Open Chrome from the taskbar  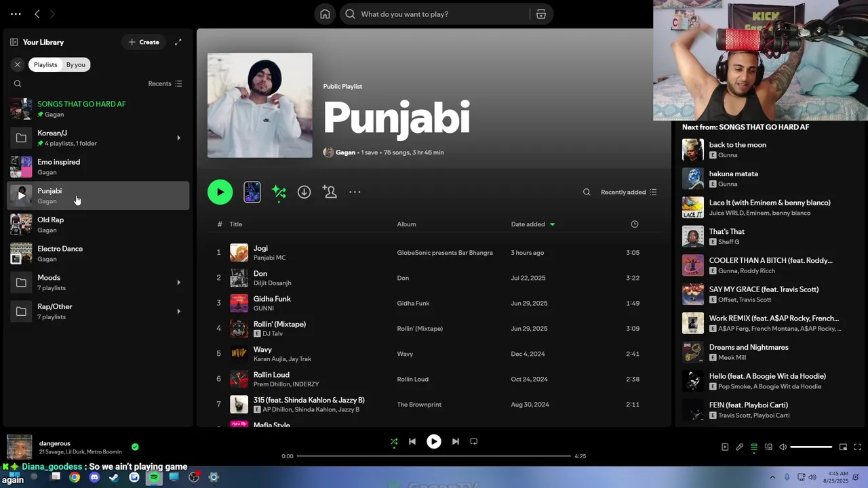click(x=75, y=477)
